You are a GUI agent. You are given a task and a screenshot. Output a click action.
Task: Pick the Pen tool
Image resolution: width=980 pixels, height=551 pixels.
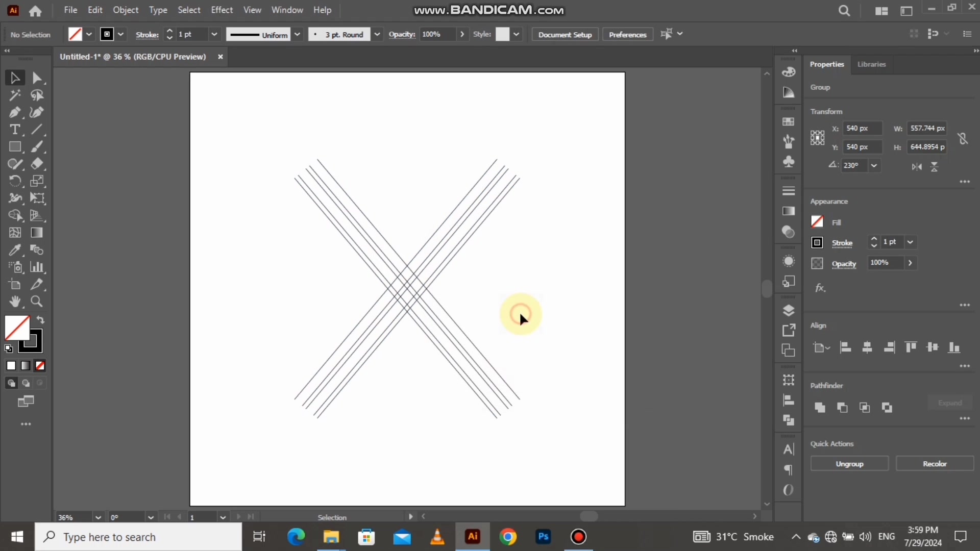15,112
